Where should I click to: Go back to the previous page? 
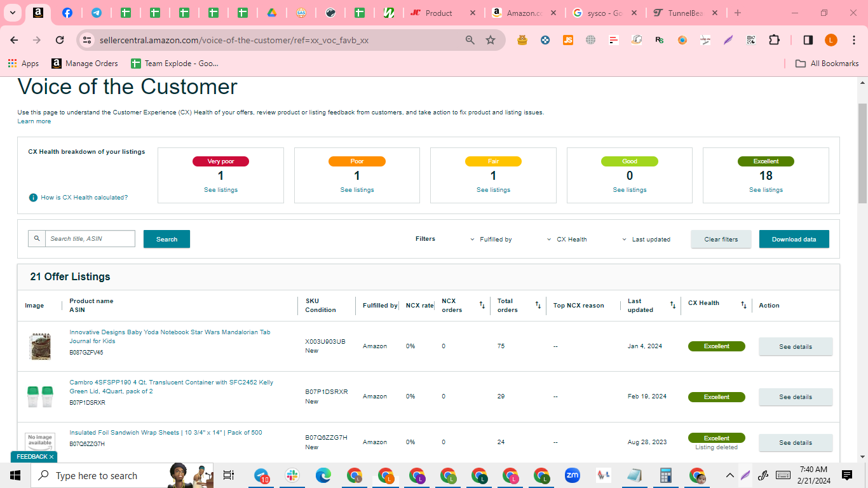tap(14, 40)
